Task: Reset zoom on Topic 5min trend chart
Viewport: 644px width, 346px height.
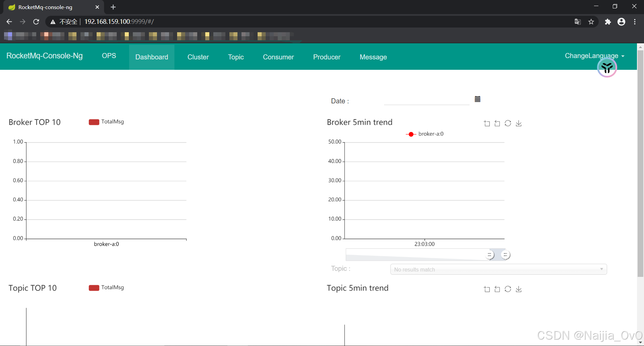Action: coord(497,289)
